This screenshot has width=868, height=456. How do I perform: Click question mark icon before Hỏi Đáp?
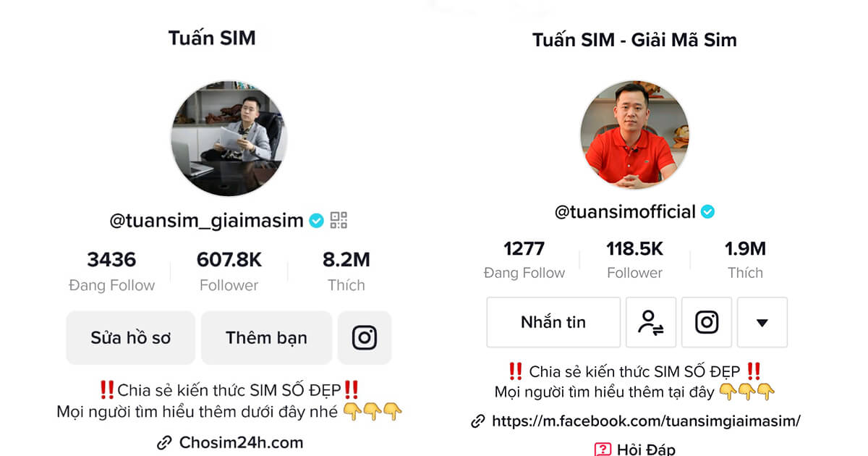(x=603, y=449)
